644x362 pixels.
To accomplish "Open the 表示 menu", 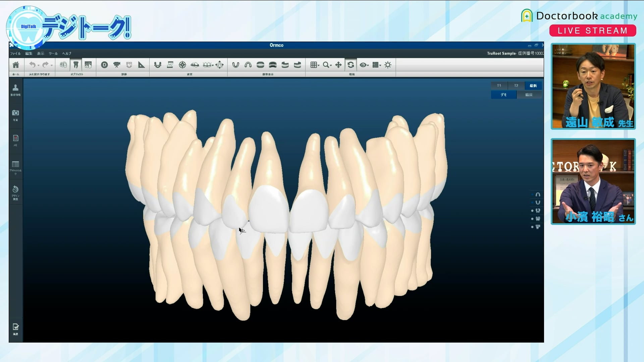I will pos(41,54).
